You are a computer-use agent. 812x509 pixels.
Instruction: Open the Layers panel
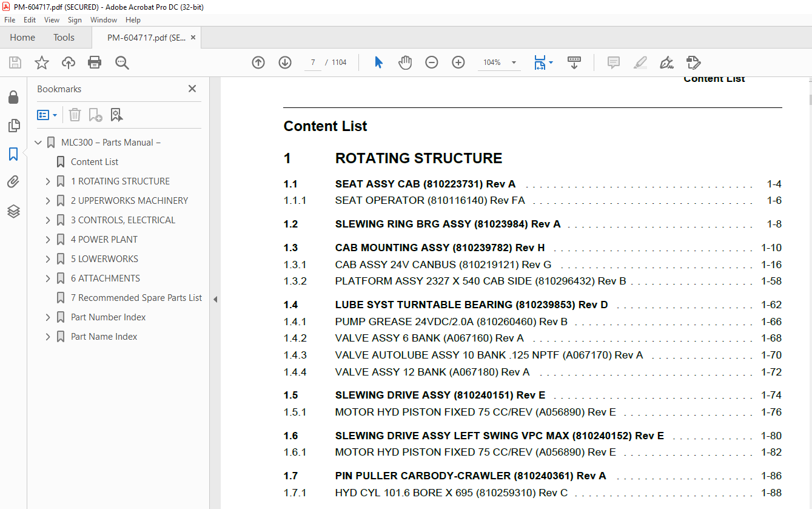pos(13,211)
